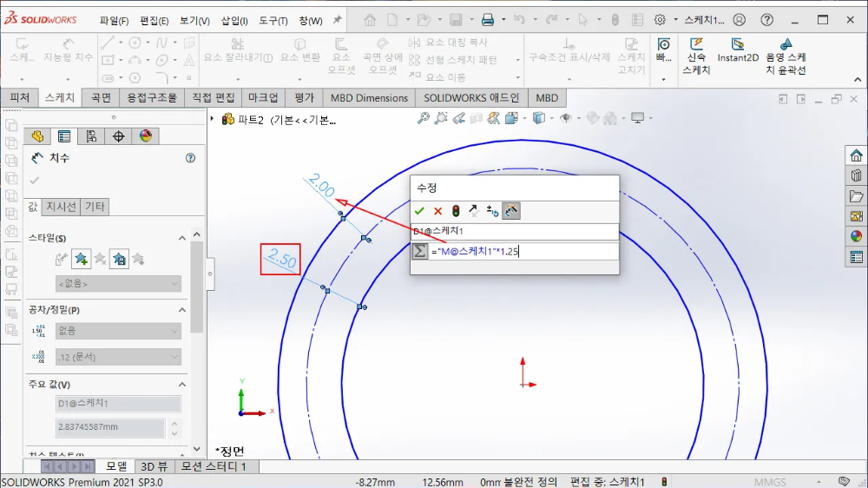The image size is (868, 488).
Task: Collapse the ribbon with the chevron arrow
Action: click(858, 80)
